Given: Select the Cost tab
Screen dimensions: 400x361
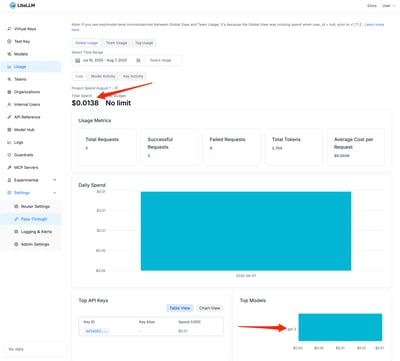Looking at the screenshot, I should tap(79, 76).
